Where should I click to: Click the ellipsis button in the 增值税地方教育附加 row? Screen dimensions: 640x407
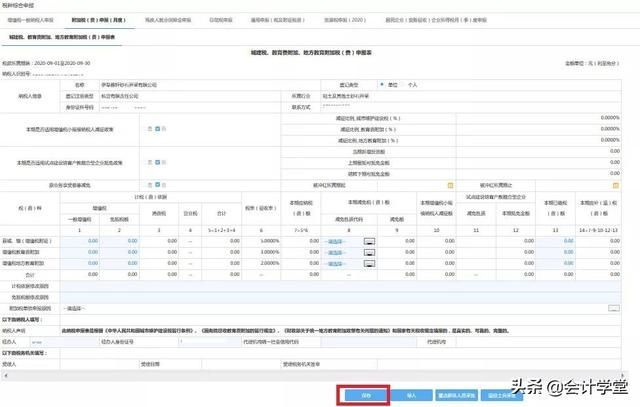369,265
